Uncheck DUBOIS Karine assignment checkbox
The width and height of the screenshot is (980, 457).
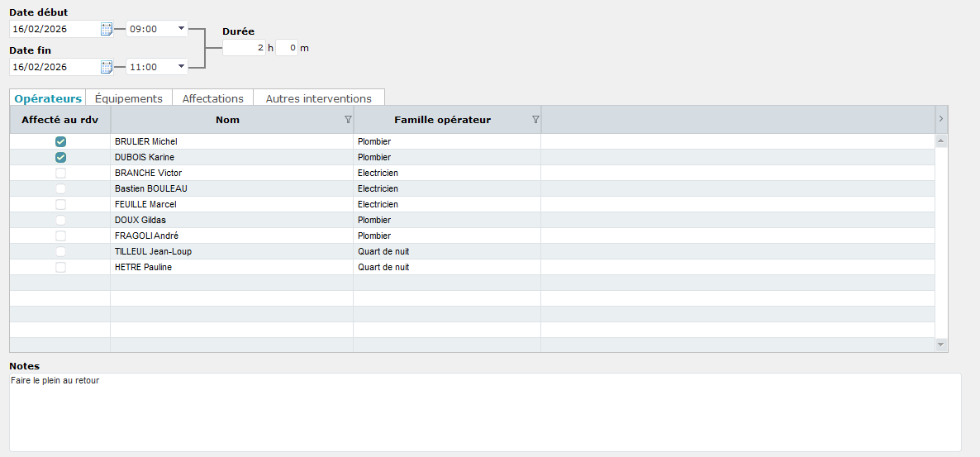[x=60, y=158]
